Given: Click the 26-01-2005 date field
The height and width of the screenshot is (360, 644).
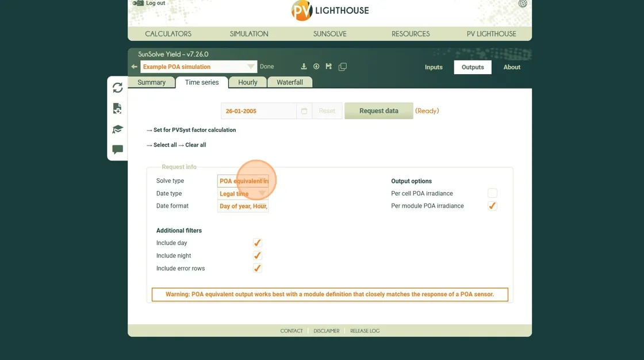Looking at the screenshot, I should [258, 111].
